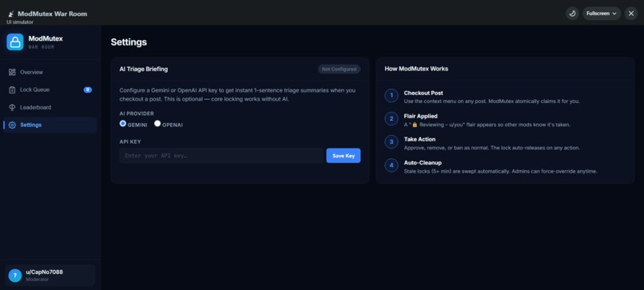The width and height of the screenshot is (644, 290).
Task: Click the Auto-Cleanup heading
Action: [423, 163]
